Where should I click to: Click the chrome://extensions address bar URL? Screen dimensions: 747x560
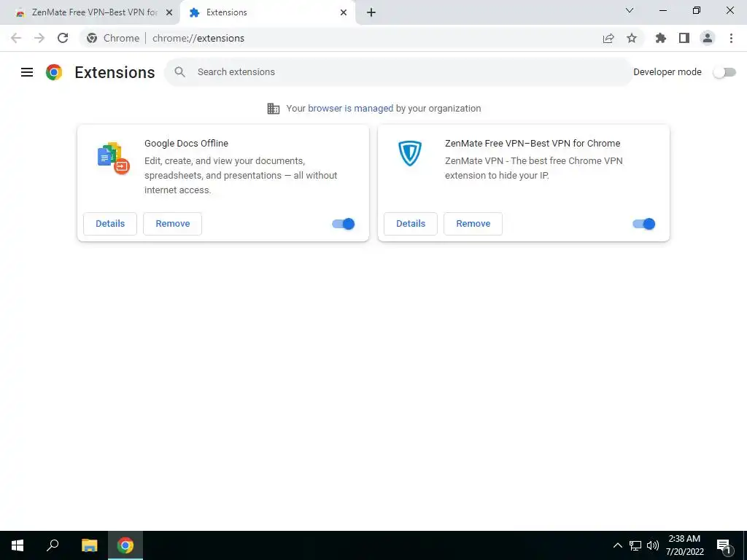(x=198, y=38)
